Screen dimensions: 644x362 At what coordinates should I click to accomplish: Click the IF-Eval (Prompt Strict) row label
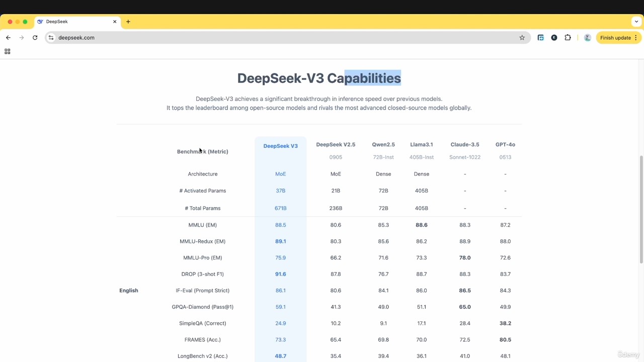point(203,291)
